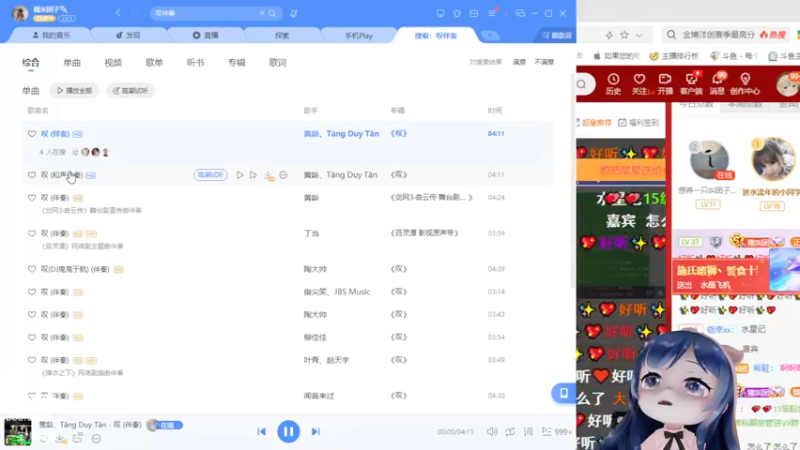Screen dimensions: 800x450
Task: Open the 手机Play tab
Action: tap(359, 35)
